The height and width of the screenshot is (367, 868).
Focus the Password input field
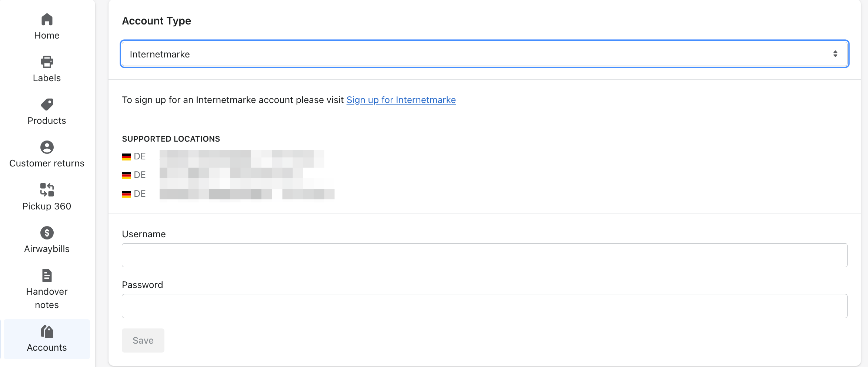coord(485,306)
